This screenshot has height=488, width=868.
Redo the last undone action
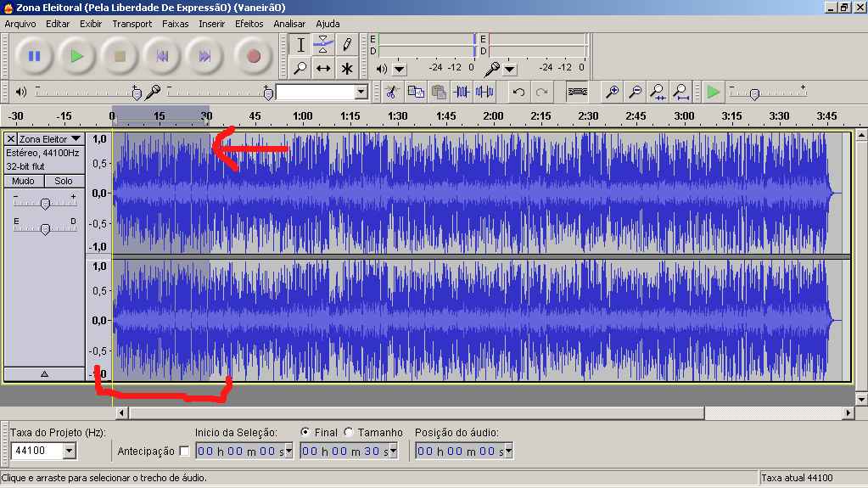(x=542, y=92)
